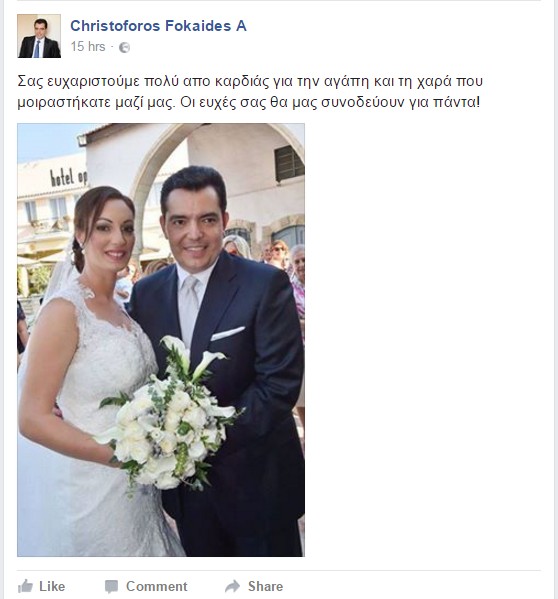Click the Comment button label
Viewport: 558px width, 599px height.
(157, 586)
